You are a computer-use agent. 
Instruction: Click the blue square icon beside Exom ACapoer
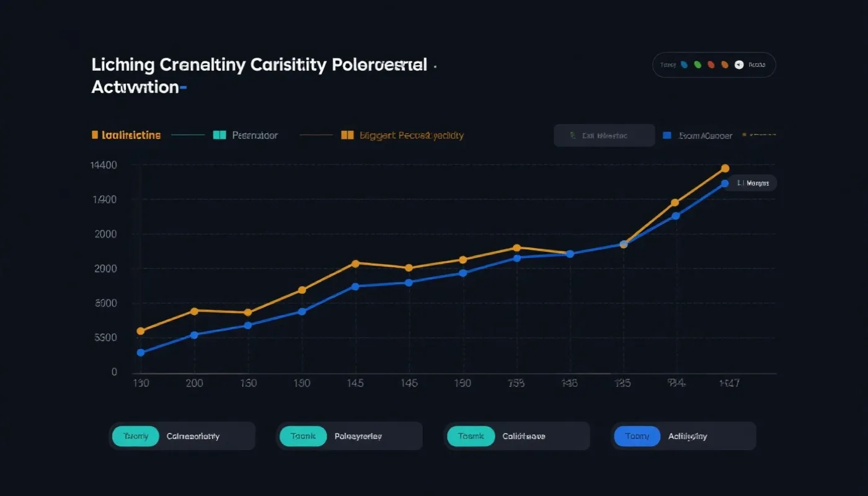(667, 135)
